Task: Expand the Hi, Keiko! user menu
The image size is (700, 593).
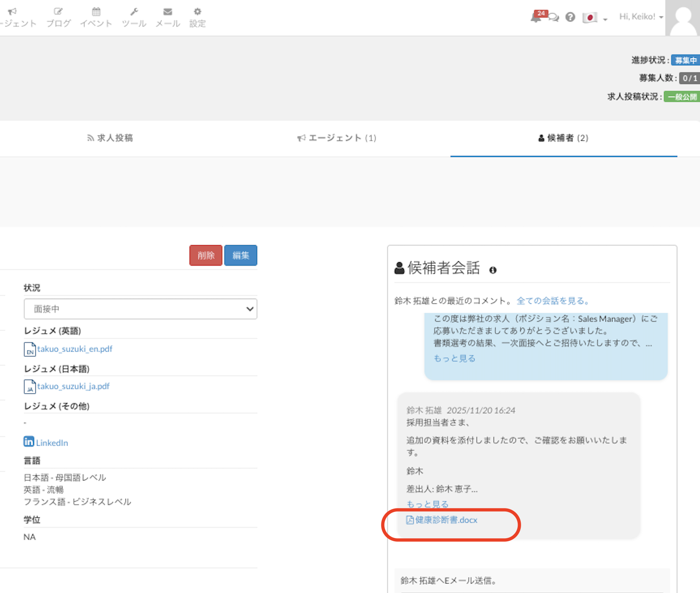Action: (641, 17)
